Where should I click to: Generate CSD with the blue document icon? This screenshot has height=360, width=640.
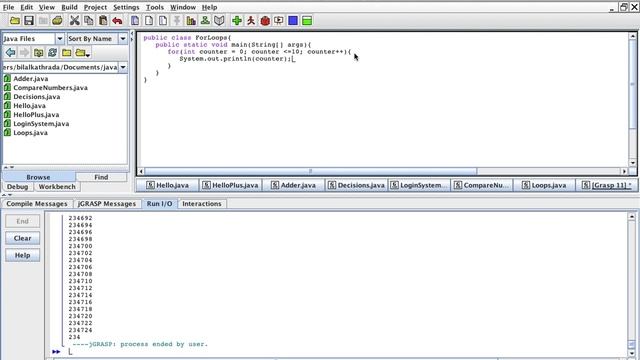[135, 20]
